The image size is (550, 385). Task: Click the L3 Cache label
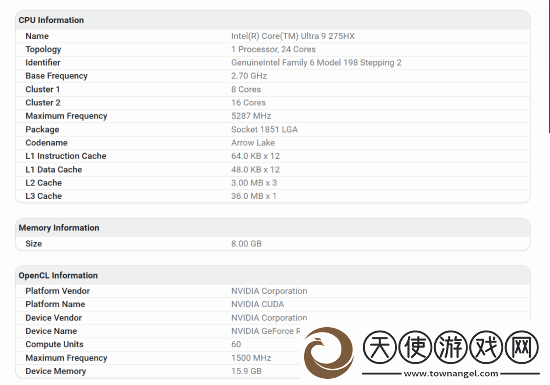click(43, 196)
